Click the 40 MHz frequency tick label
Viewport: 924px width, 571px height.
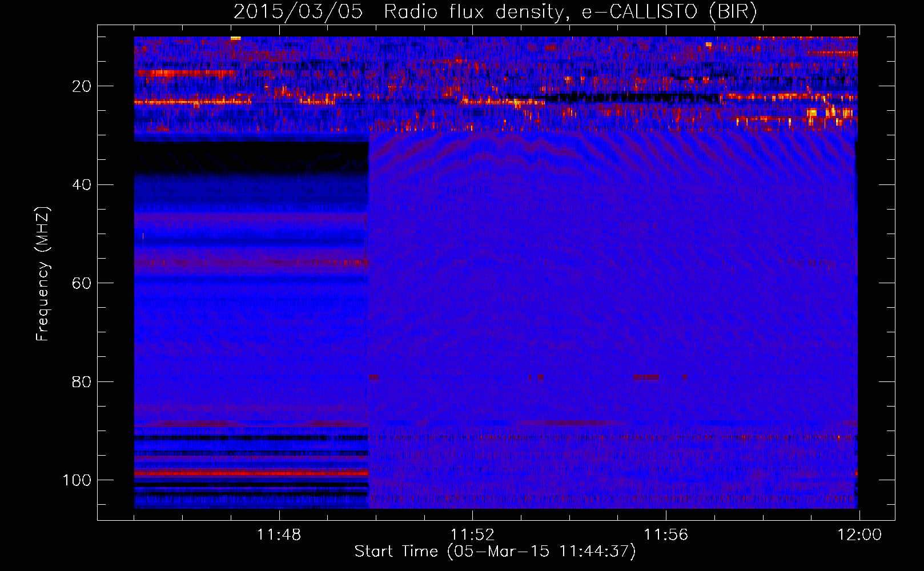pos(82,185)
